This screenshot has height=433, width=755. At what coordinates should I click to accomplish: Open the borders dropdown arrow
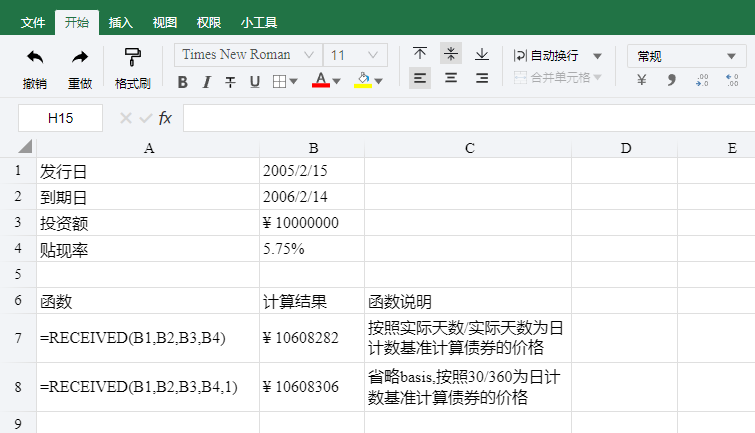[293, 82]
